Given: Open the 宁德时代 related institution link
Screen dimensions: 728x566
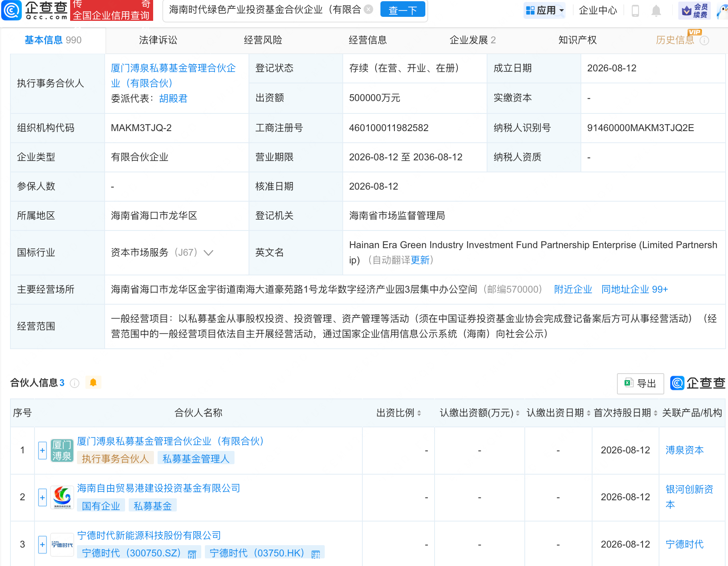Looking at the screenshot, I should point(685,544).
